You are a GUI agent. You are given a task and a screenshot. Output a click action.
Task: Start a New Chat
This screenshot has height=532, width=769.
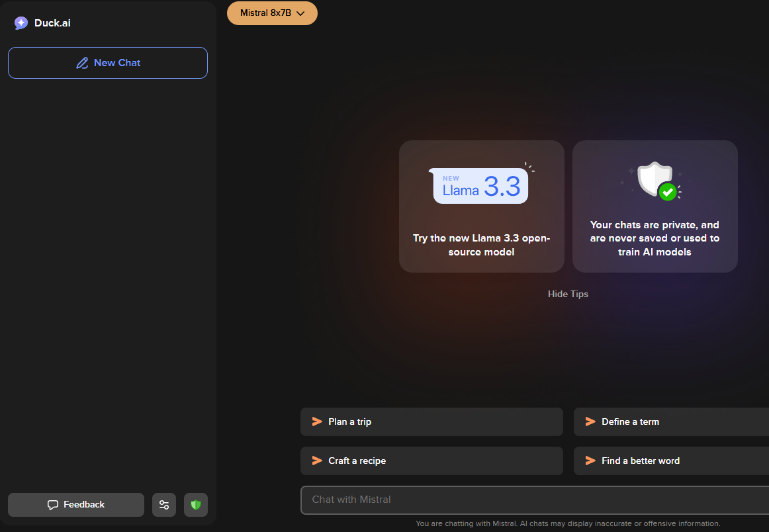108,63
